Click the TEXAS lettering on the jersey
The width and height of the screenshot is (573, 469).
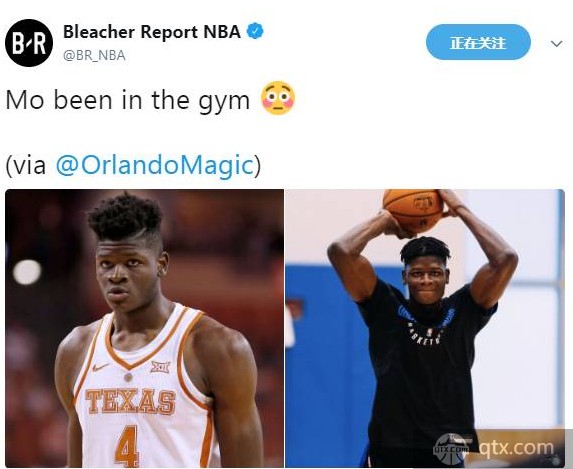coord(130,401)
